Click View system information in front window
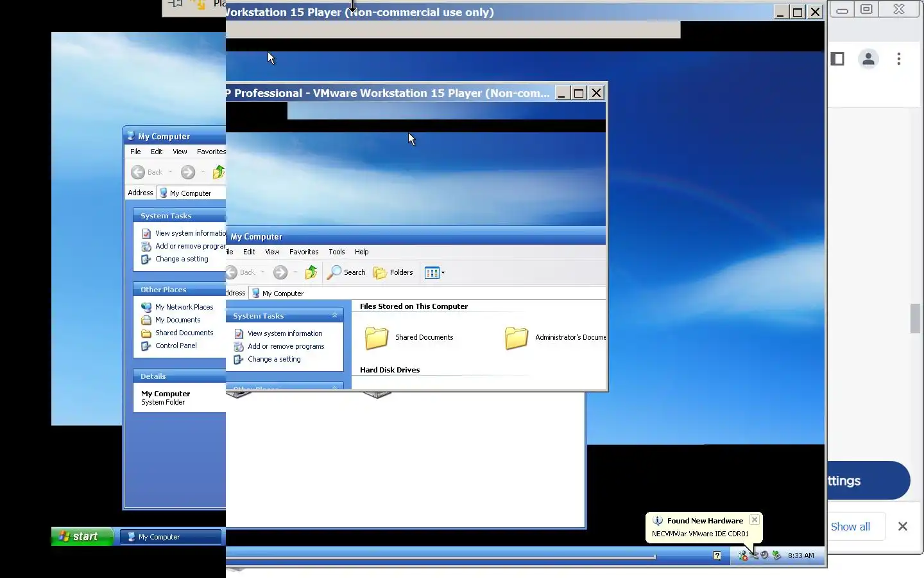Screen dimensions: 924x578 click(285, 333)
